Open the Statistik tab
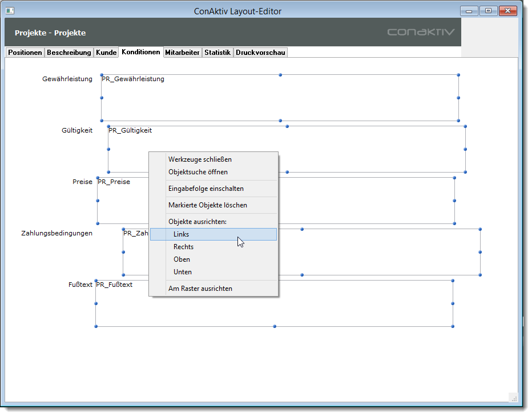Screen dimensions: 532x416 [217, 53]
